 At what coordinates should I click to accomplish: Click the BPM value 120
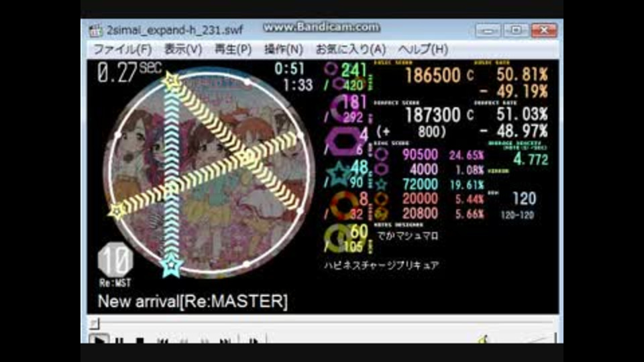pos(525,198)
